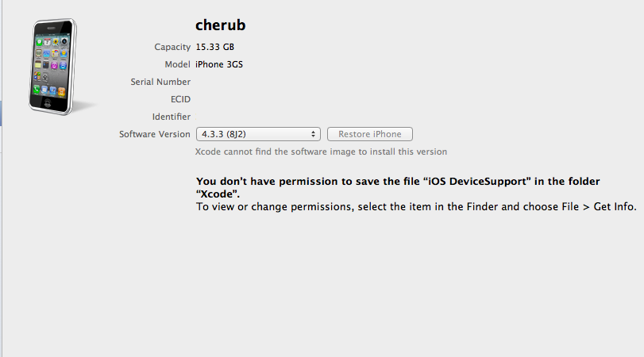Click the bold 'You don't have permission' error text

click(398, 187)
